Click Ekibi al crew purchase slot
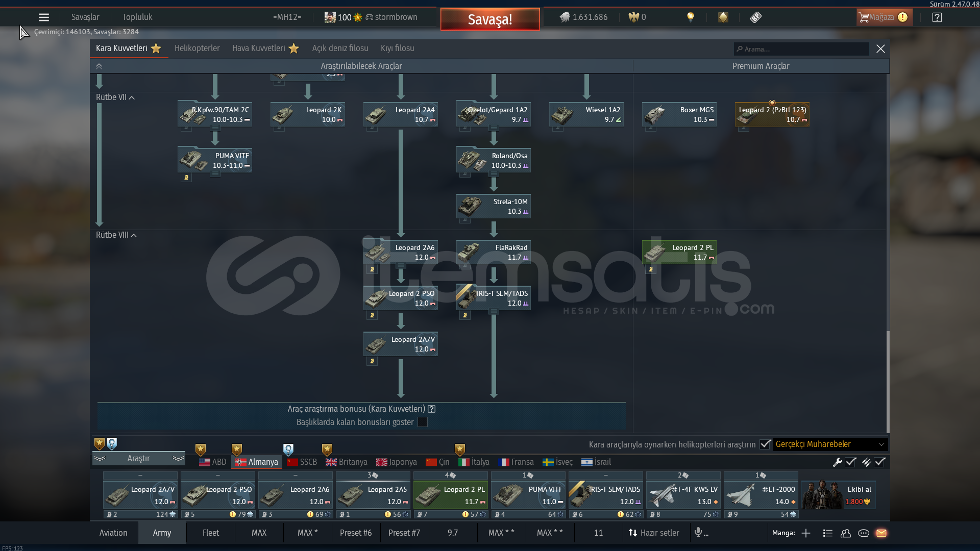The image size is (980, 551). tap(839, 495)
